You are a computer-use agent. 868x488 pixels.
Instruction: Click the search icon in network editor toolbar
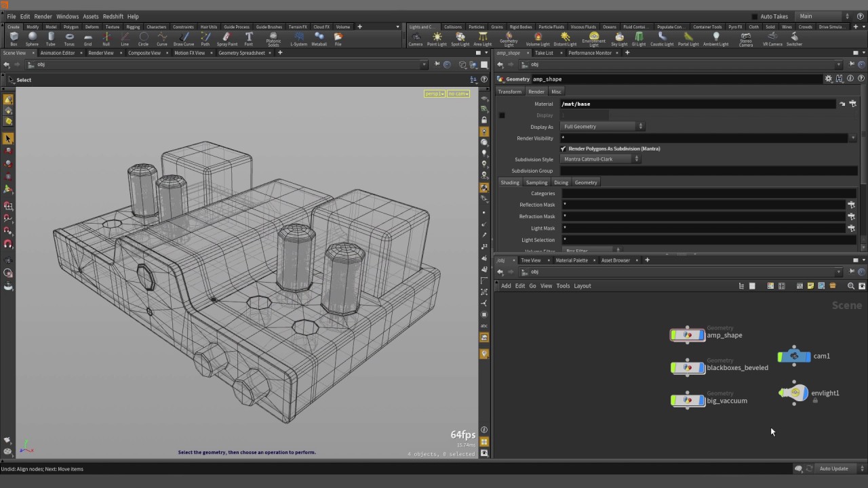point(852,286)
